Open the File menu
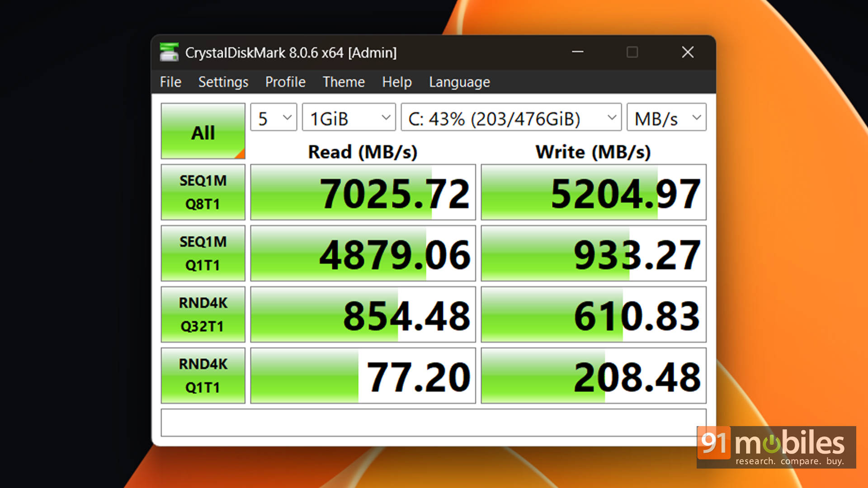 (x=170, y=82)
